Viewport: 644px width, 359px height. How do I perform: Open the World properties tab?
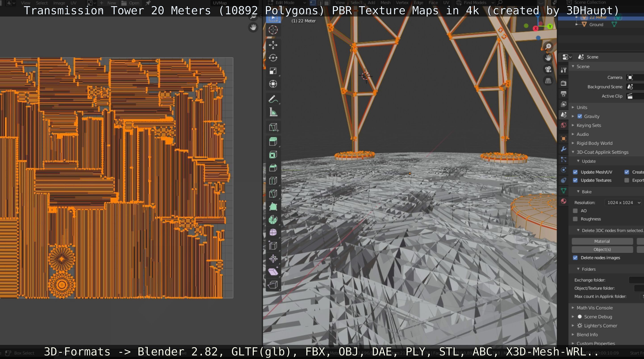point(564,125)
